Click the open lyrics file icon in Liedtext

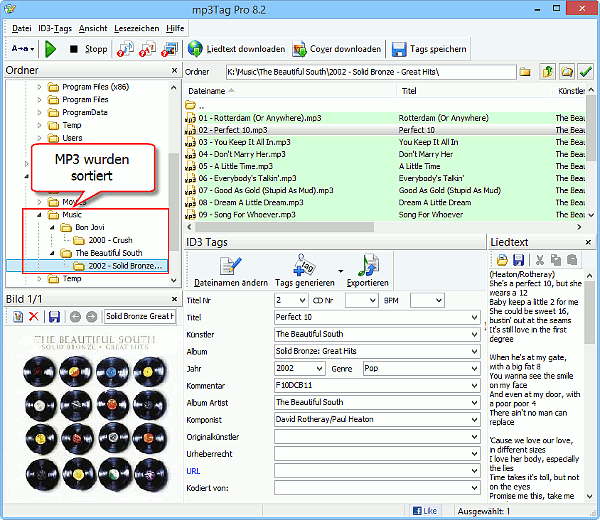(502, 260)
